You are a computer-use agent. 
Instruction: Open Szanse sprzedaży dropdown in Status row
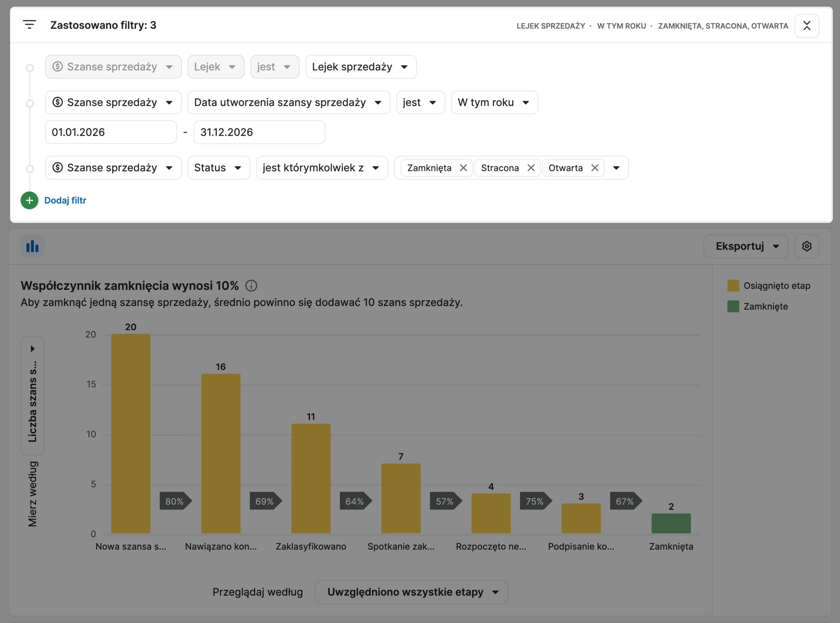[x=113, y=168]
